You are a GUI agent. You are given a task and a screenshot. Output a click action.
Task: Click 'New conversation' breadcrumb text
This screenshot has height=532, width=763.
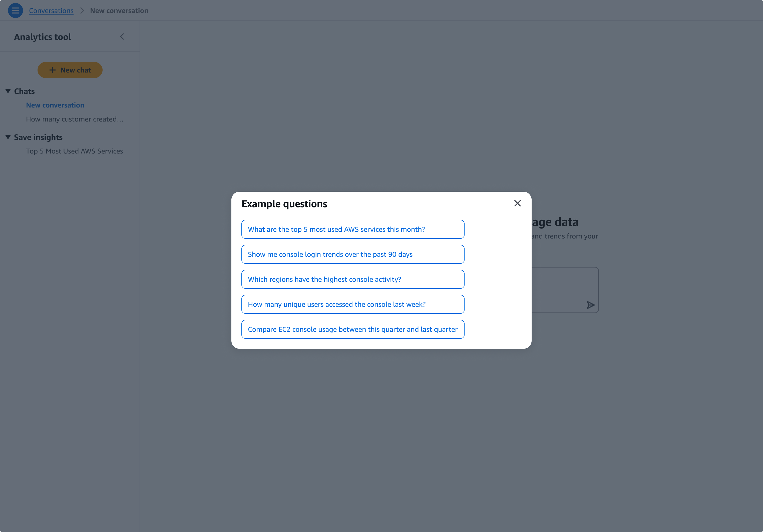point(119,11)
